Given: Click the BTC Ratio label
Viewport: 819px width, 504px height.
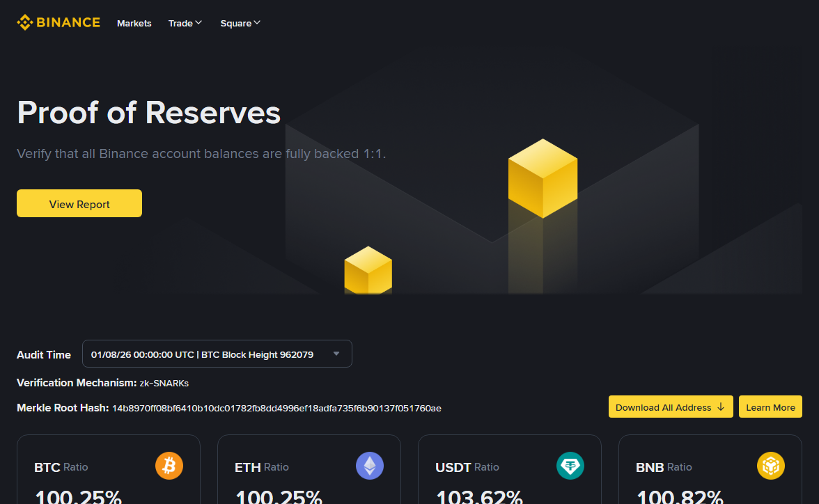Looking at the screenshot, I should [61, 467].
